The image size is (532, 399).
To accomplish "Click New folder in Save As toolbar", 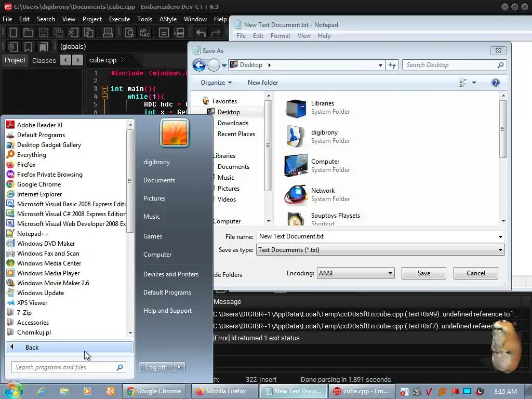I will (x=262, y=83).
